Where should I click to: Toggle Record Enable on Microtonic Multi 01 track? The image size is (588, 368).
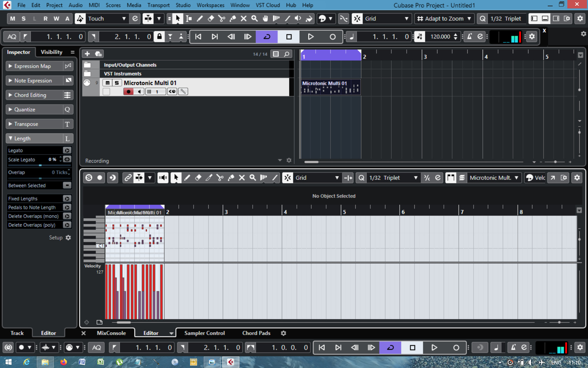point(128,91)
